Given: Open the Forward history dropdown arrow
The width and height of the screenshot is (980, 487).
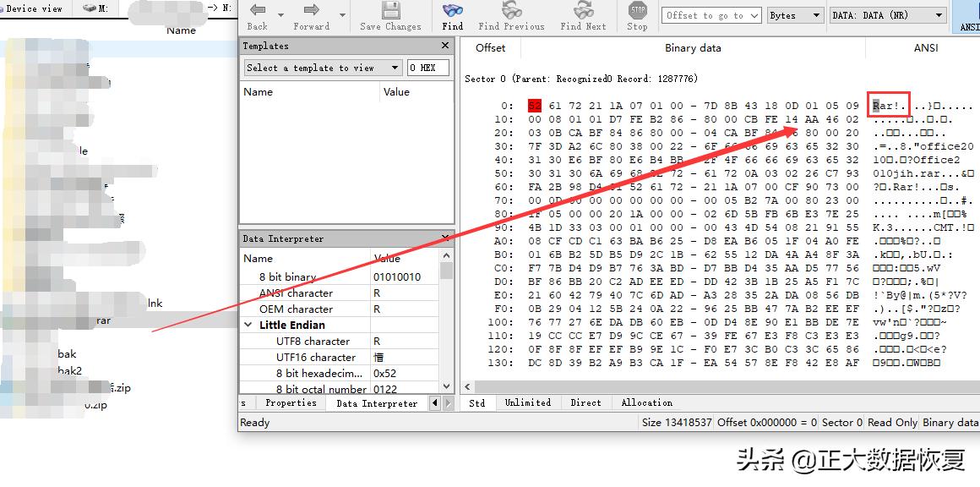Looking at the screenshot, I should tap(342, 15).
